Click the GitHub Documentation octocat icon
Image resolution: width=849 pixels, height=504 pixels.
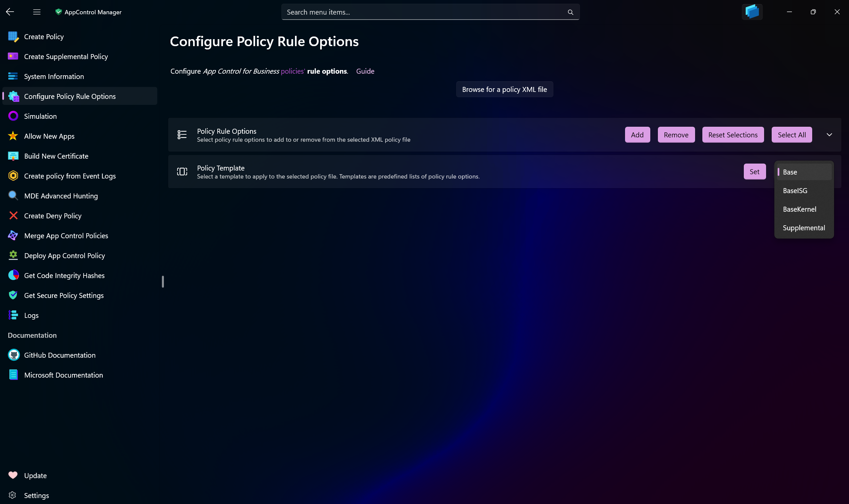[x=14, y=355]
